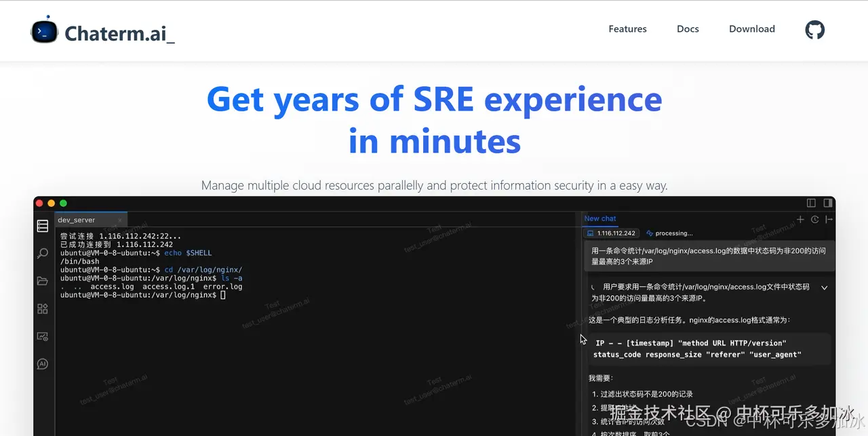Click the '我需要:' text

[x=601, y=378]
